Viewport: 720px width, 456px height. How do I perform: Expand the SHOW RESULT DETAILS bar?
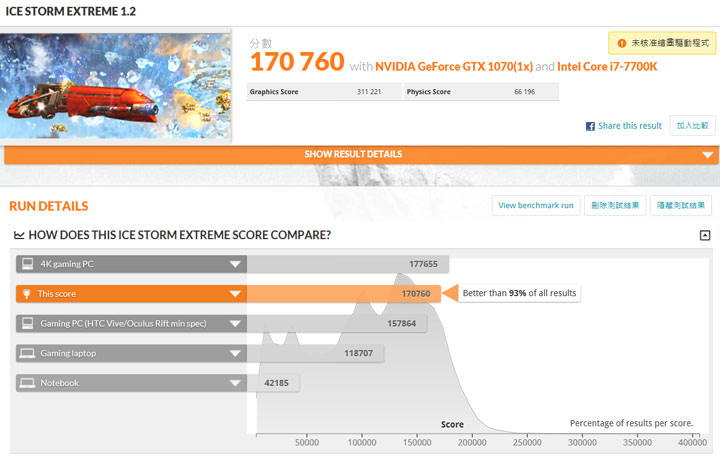360,154
